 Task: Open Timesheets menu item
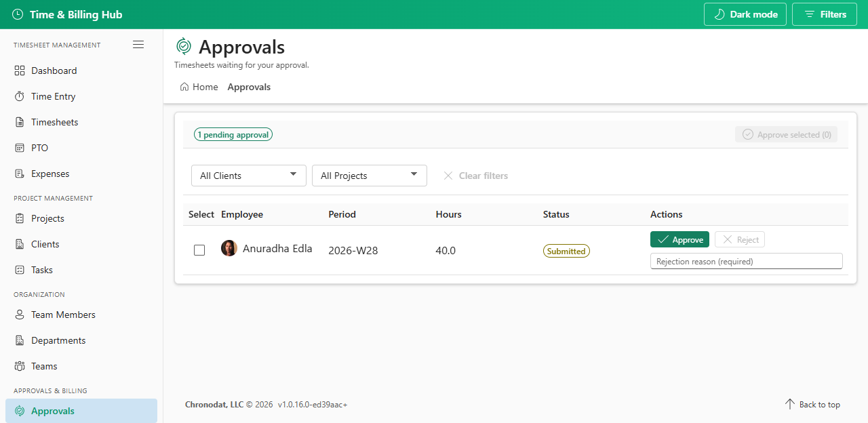[81, 122]
